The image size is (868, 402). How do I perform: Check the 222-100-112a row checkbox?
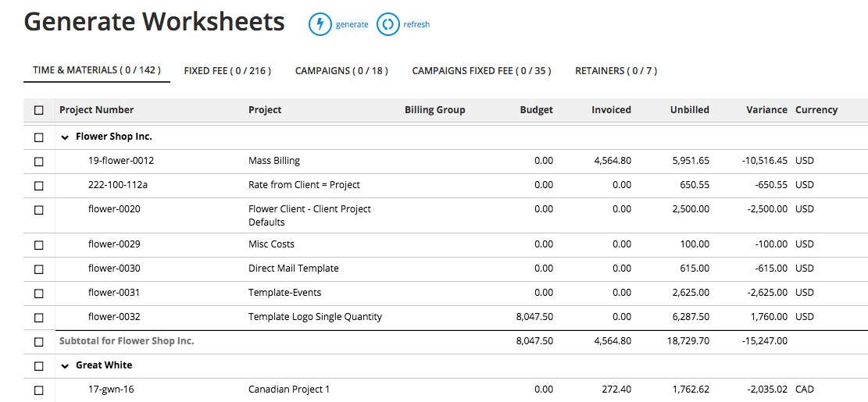click(x=39, y=186)
